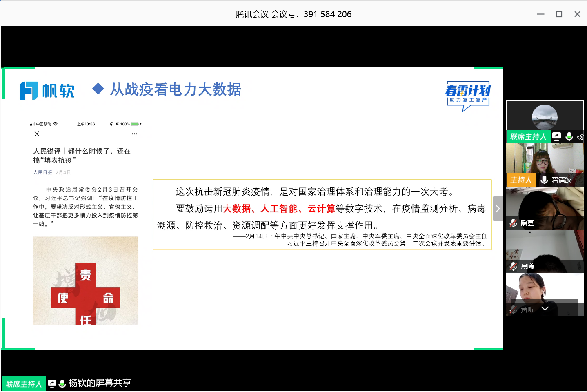
Task: Click the screen share icon on 杨's participant tile
Action: pos(556,136)
